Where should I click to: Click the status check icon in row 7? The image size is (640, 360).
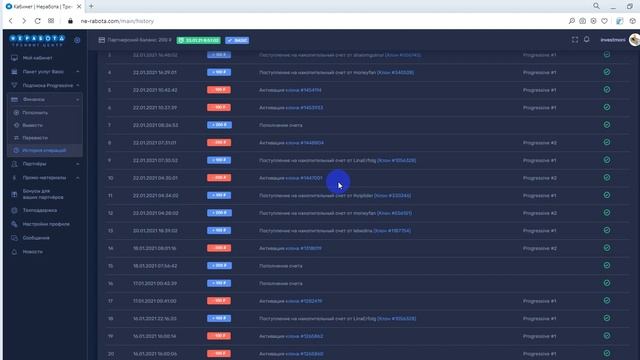pos(607,124)
